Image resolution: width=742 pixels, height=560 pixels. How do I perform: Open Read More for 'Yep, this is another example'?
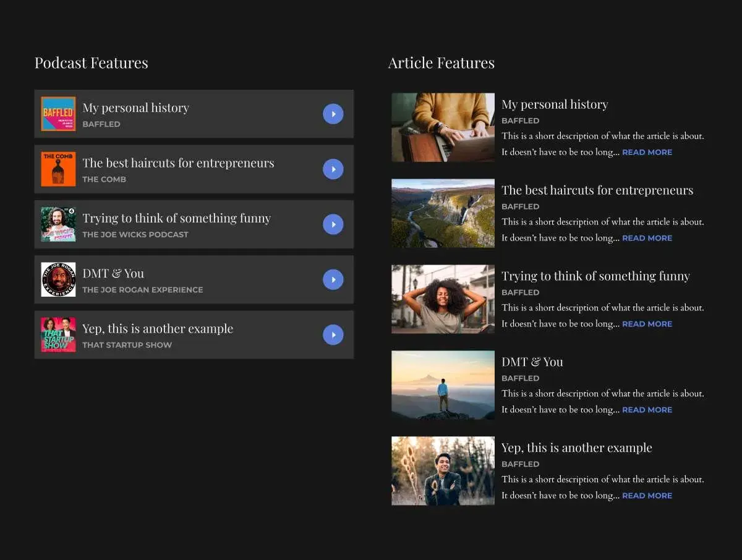(x=647, y=496)
